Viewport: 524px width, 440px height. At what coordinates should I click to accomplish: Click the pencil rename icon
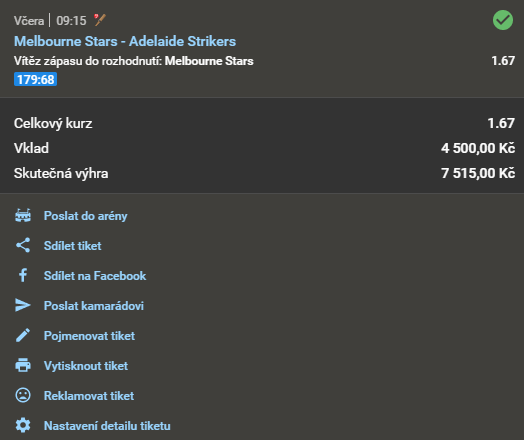(23, 335)
